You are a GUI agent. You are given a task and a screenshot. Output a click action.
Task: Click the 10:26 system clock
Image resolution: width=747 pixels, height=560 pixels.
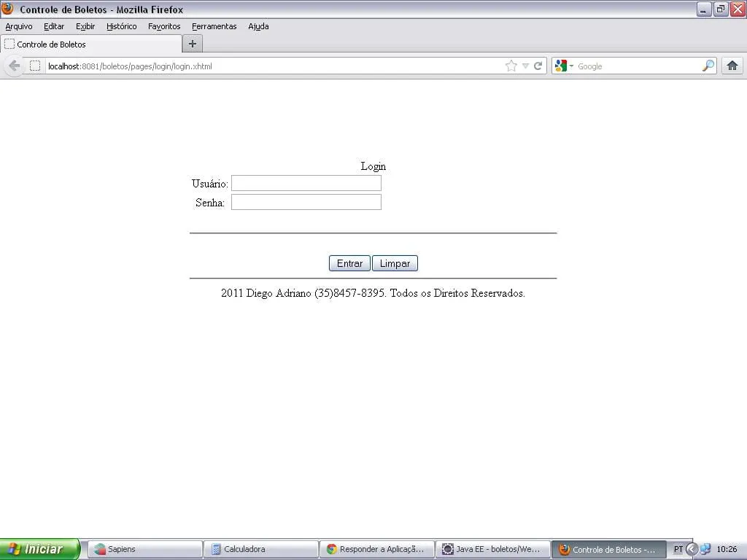[727, 549]
